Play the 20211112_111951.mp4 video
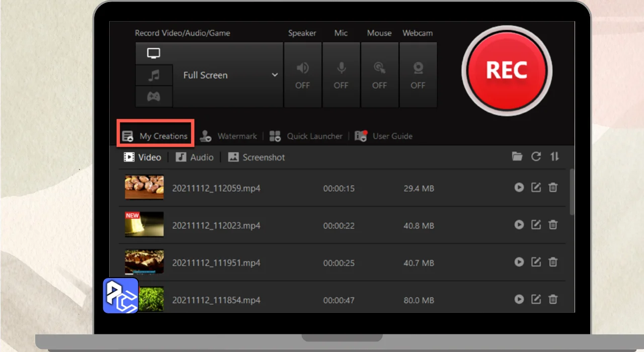 519,262
